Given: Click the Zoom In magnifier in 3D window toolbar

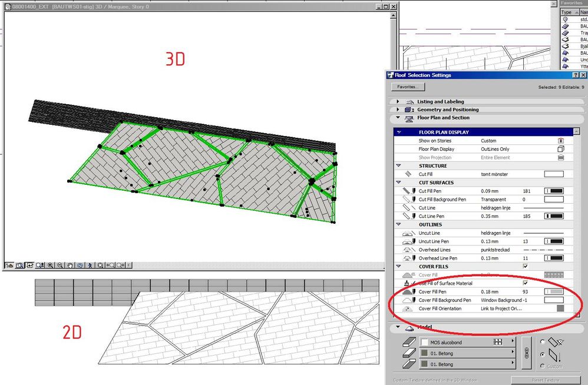Looking at the screenshot, I should [x=50, y=265].
